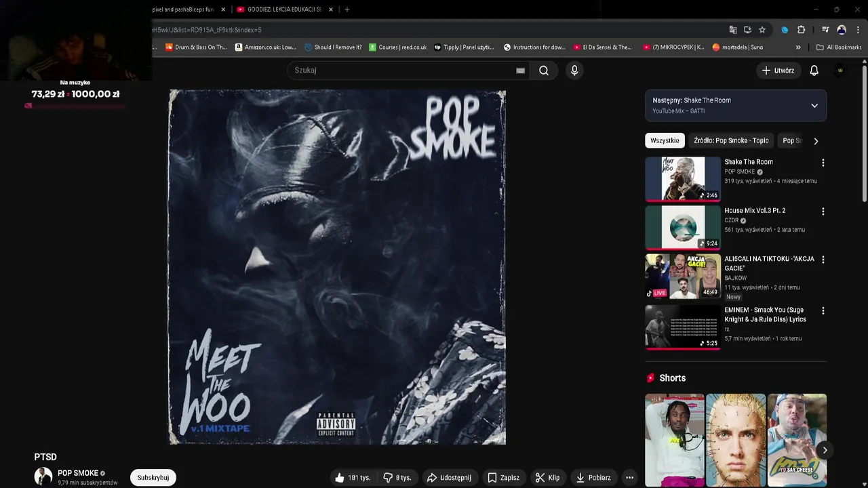Click the Zapisz save button
Screen dimensions: 868x488
[503, 478]
